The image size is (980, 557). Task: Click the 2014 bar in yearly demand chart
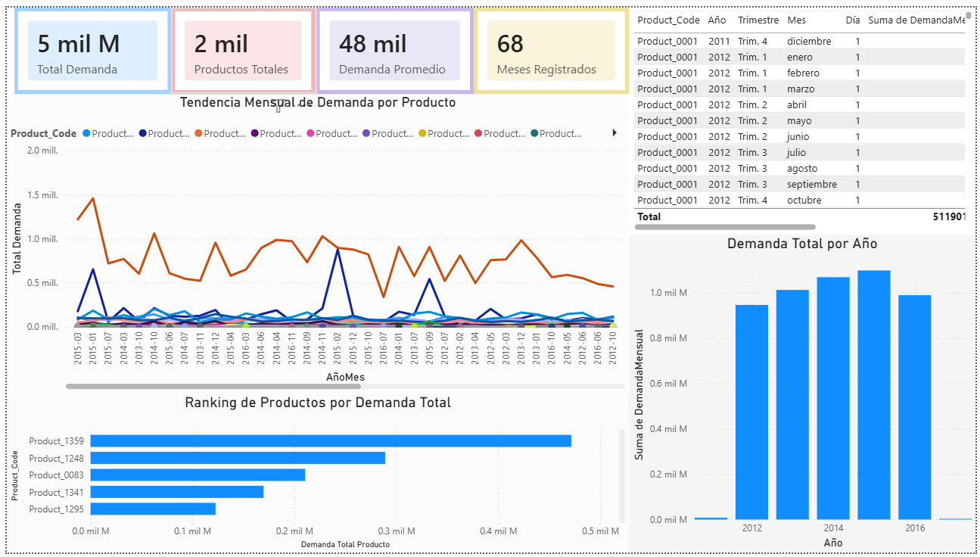[x=833, y=398]
